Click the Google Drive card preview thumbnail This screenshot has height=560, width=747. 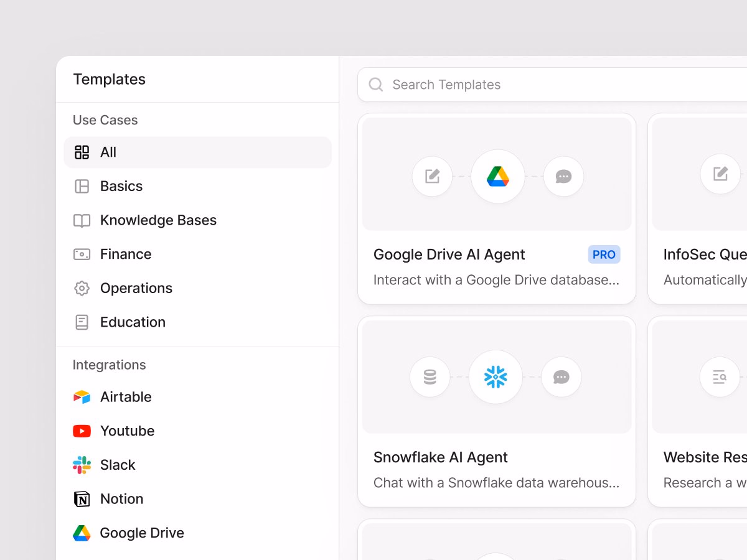tap(497, 174)
